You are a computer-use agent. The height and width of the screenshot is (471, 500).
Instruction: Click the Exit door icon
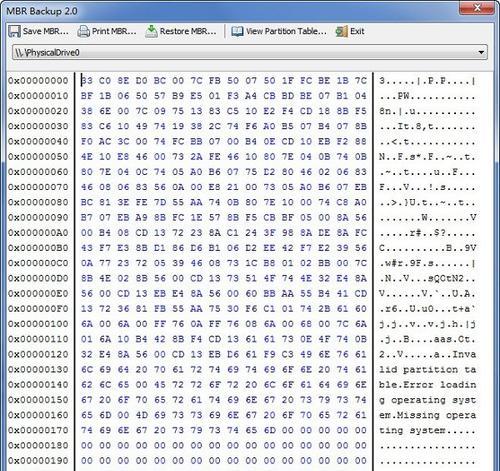(x=342, y=31)
